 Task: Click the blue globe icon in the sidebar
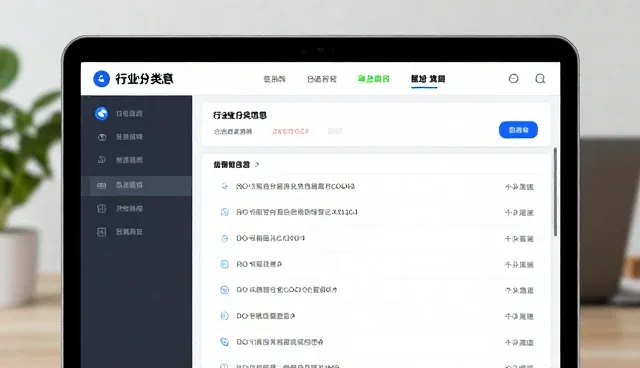(x=101, y=113)
